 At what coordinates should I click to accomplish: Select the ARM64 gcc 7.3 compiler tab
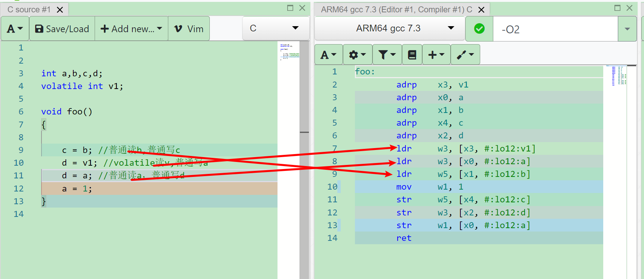pos(396,10)
